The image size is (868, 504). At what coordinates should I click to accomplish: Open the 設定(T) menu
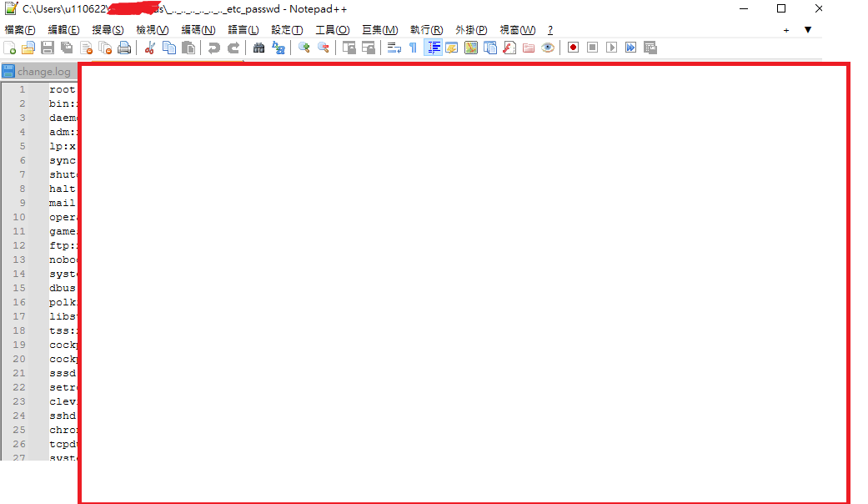click(x=287, y=30)
